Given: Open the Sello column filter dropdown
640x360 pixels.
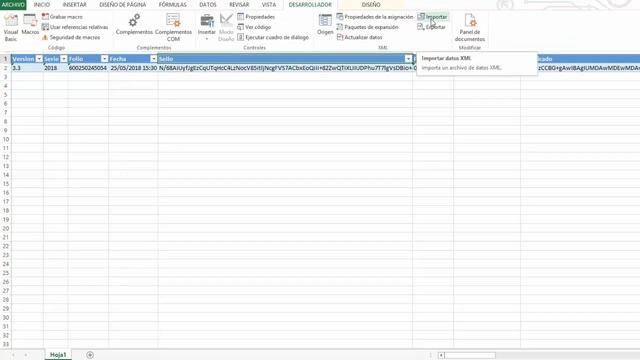Looking at the screenshot, I should click(x=408, y=59).
